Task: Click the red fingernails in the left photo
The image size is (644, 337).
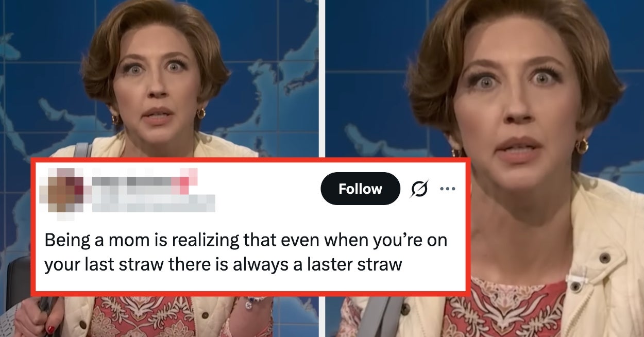Action: [x=51, y=328]
